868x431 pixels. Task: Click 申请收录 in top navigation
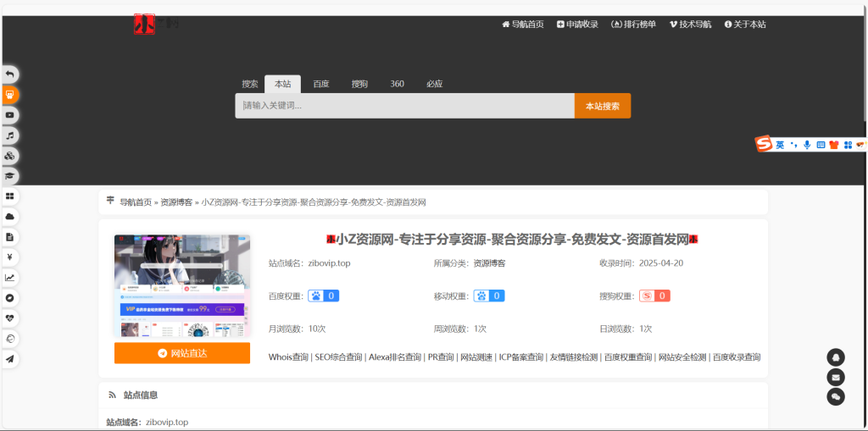click(x=577, y=25)
